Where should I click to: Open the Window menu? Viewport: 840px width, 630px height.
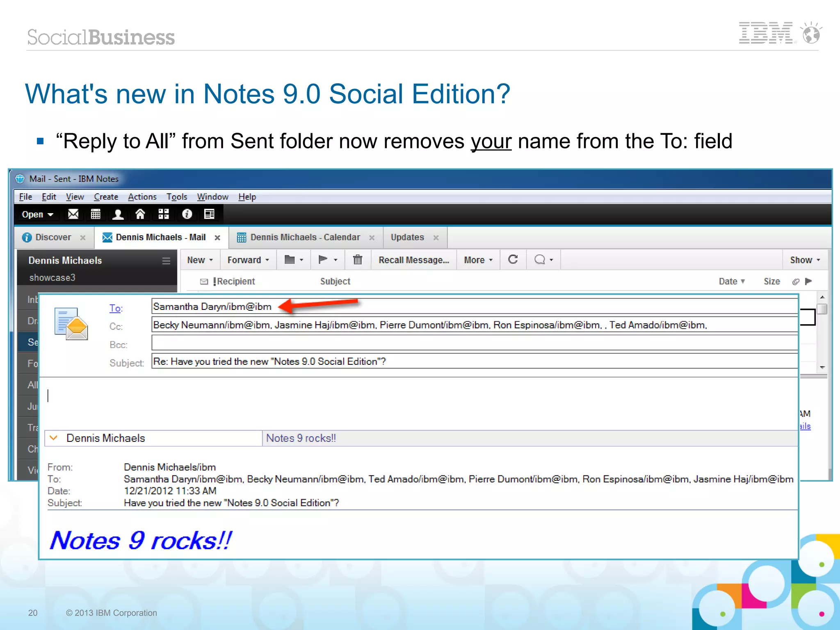[212, 197]
